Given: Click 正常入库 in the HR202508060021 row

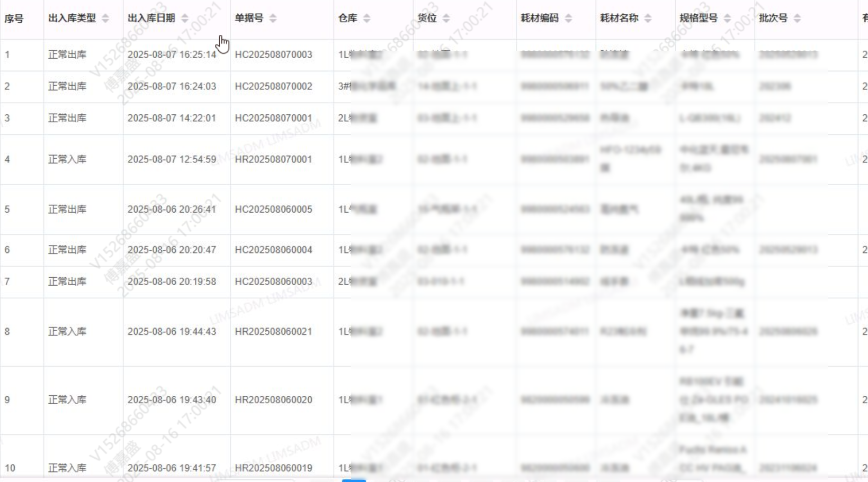Looking at the screenshot, I should click(67, 332).
